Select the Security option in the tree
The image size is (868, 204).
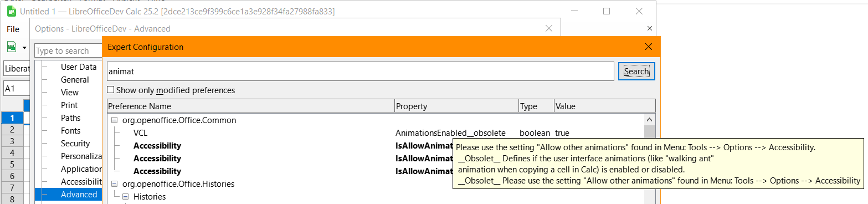point(75,144)
